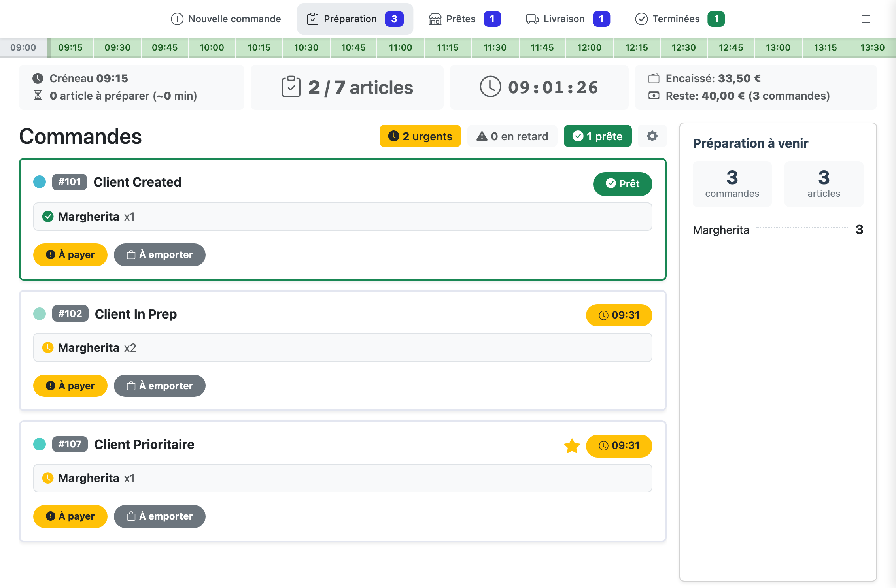The width and height of the screenshot is (896, 588).
Task: Click the hourglass icon beside article à préparer
Action: click(38, 95)
